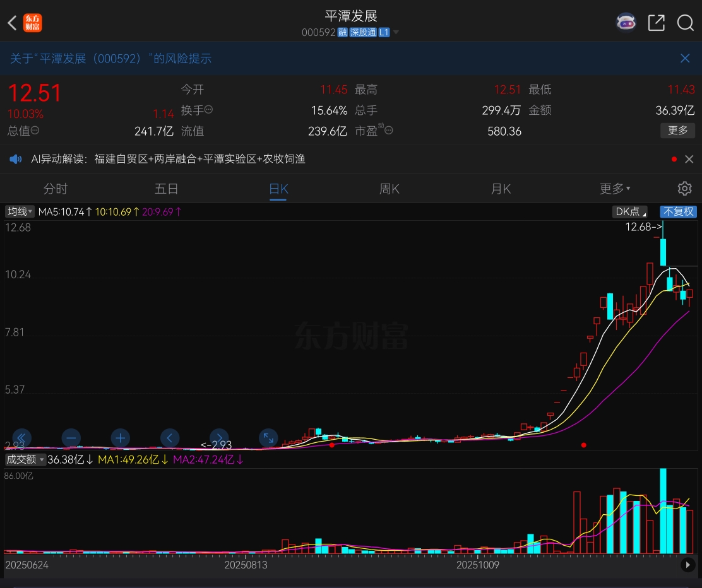Zoom out chart with minus button
The width and height of the screenshot is (702, 588).
[71, 437]
